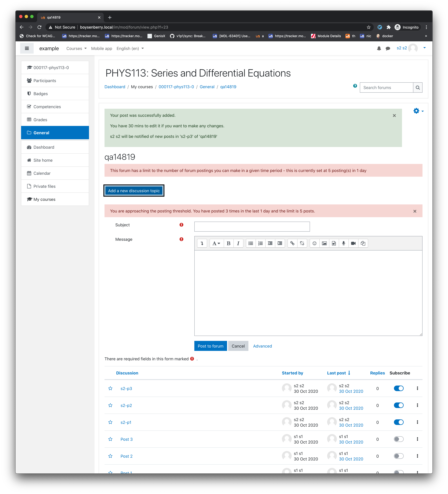Star the Post 3 discussion
448x494 pixels.
coord(110,439)
